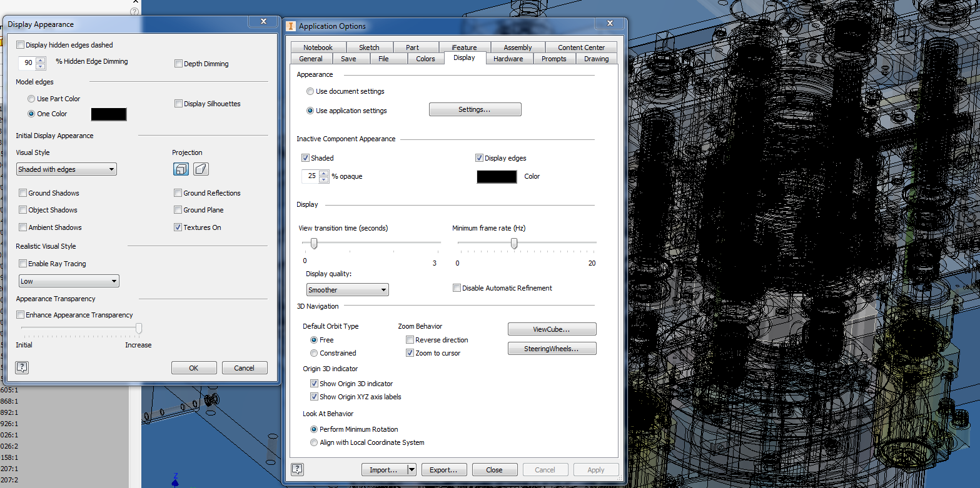Open the Display quality dropdown
980x488 pixels.
pyautogui.click(x=384, y=289)
